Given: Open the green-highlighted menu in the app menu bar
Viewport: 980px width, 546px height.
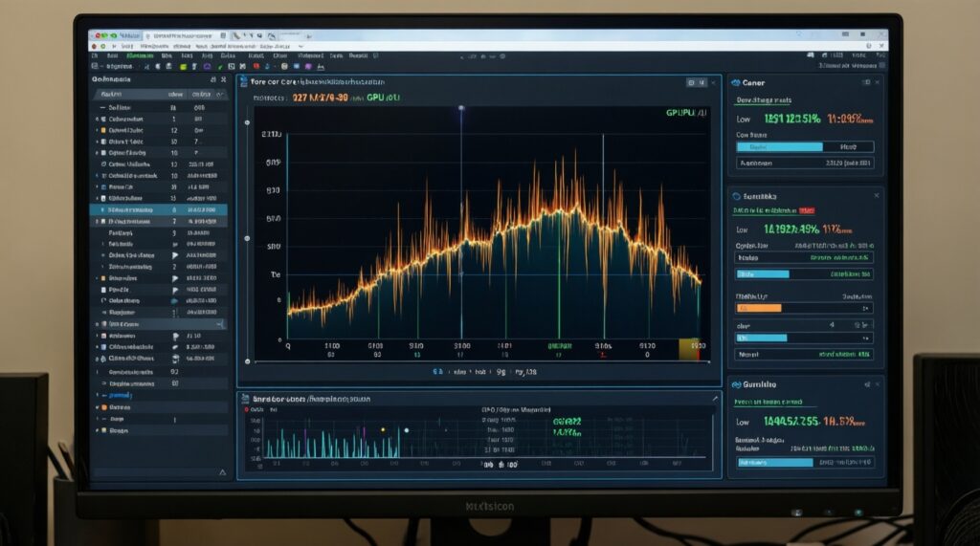Looking at the screenshot, I should click(x=140, y=56).
